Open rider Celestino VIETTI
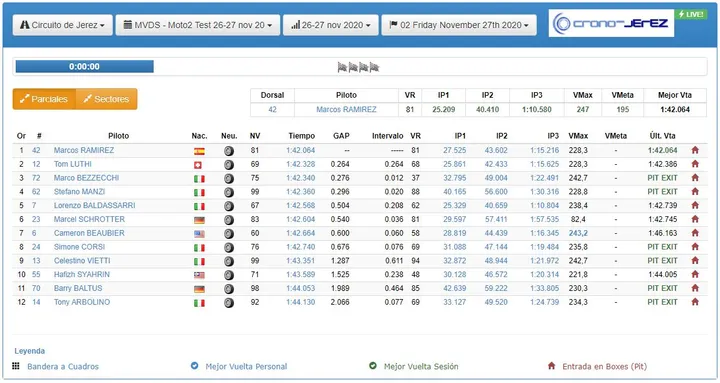 point(82,260)
